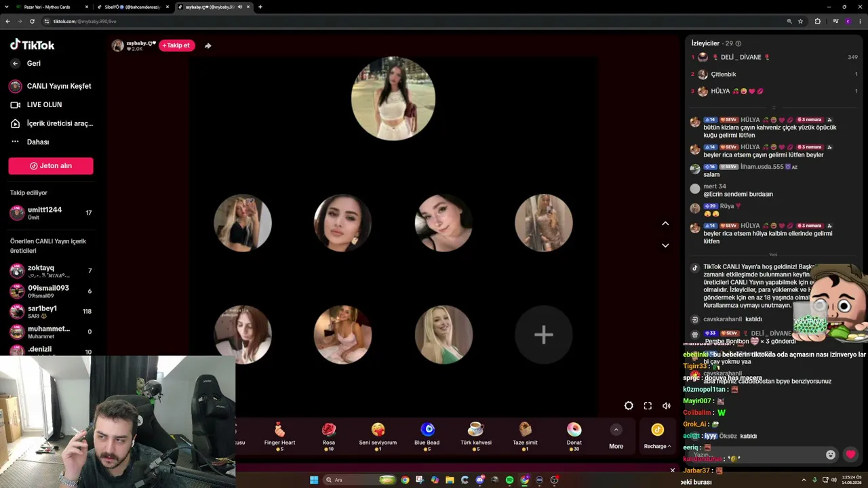Screen dimensions: 868x488
Task: Go to next live with down chevron
Action: (x=665, y=245)
